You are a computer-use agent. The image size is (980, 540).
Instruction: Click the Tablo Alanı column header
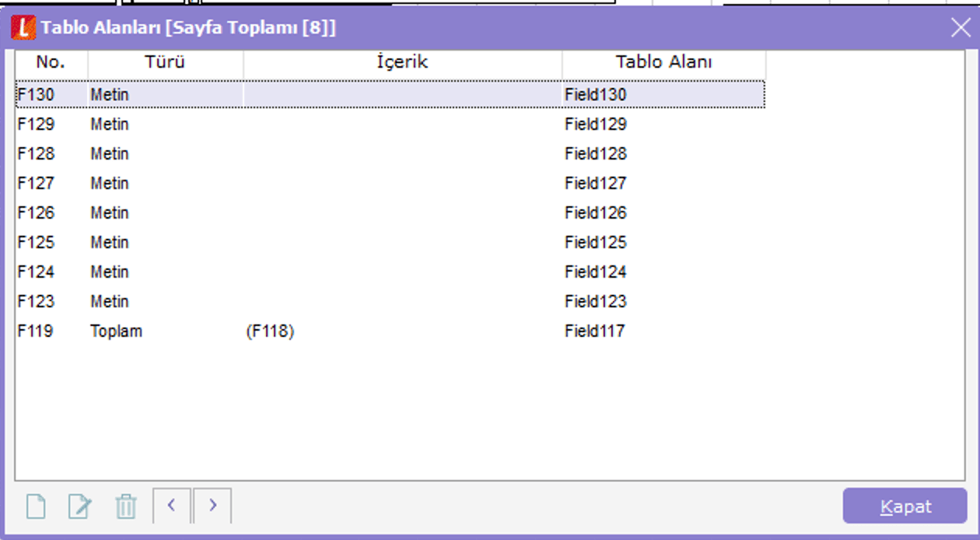tap(664, 62)
